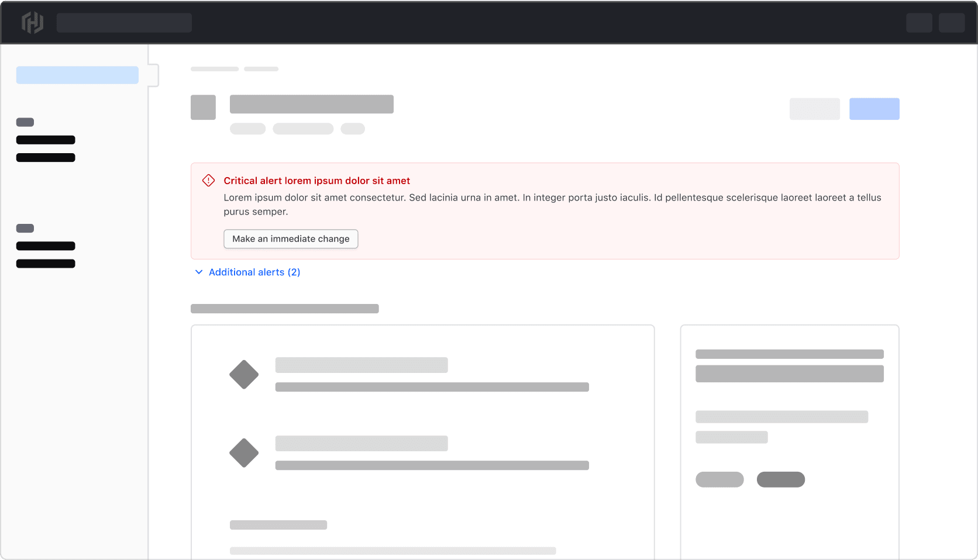The image size is (978, 560).
Task: Select the last black item in the lower sidebar group
Action: point(46,264)
